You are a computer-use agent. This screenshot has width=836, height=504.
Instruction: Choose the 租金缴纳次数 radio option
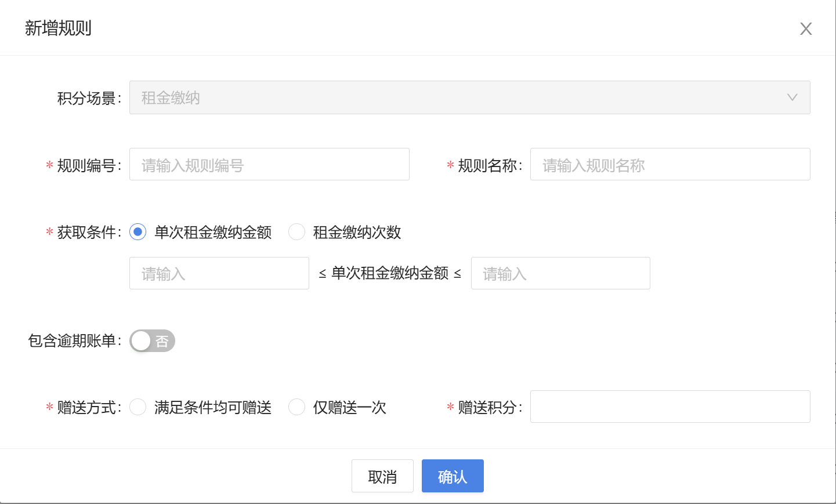(x=297, y=232)
